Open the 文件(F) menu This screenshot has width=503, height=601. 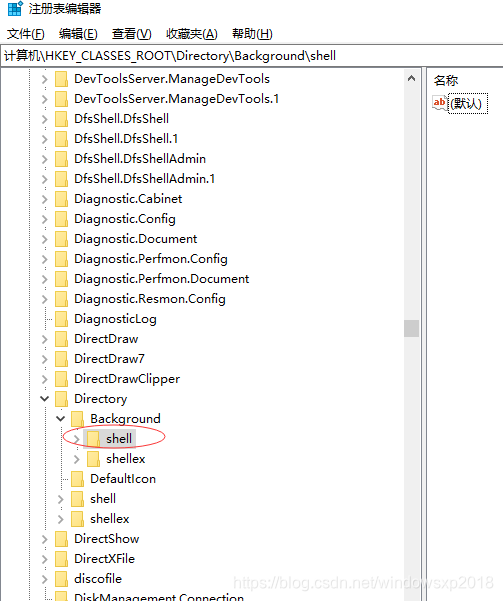click(26, 34)
